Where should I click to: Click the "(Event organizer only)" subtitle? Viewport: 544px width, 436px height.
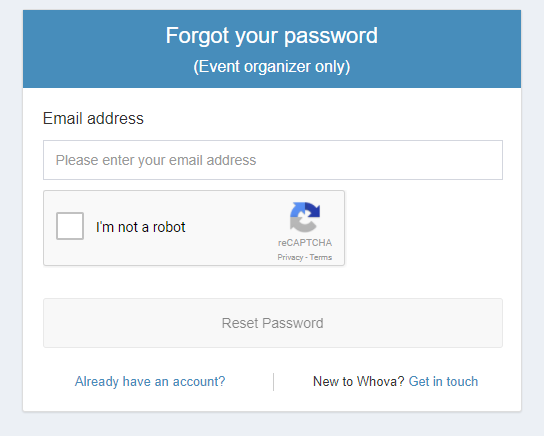pos(272,66)
